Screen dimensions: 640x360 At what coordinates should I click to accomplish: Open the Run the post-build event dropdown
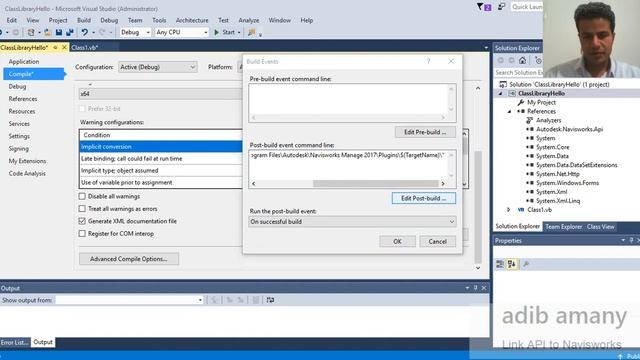352,222
